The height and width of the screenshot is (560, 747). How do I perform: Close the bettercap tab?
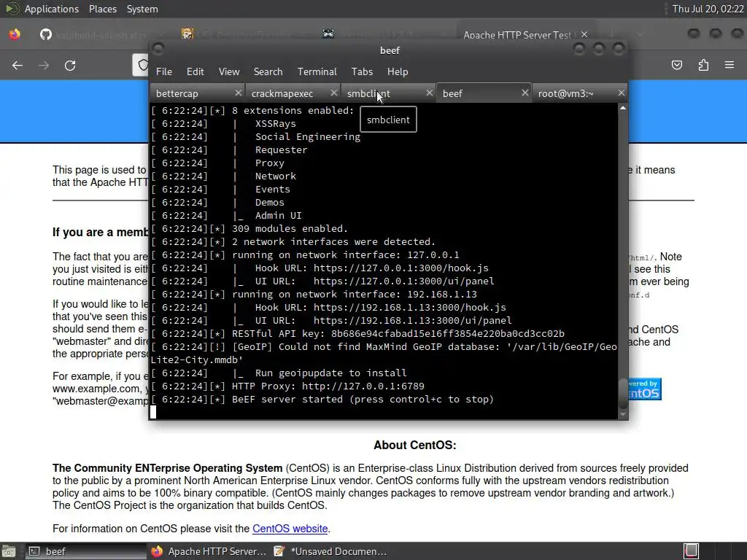click(x=239, y=93)
